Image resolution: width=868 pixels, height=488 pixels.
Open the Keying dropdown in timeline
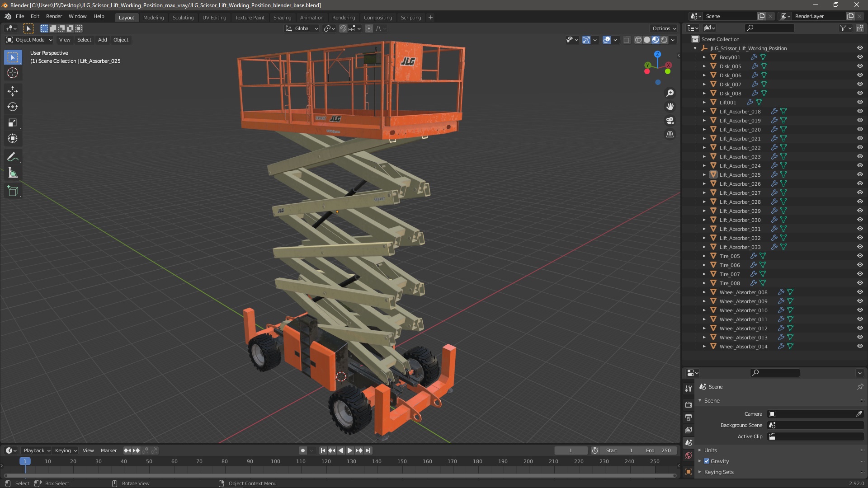[x=66, y=450]
